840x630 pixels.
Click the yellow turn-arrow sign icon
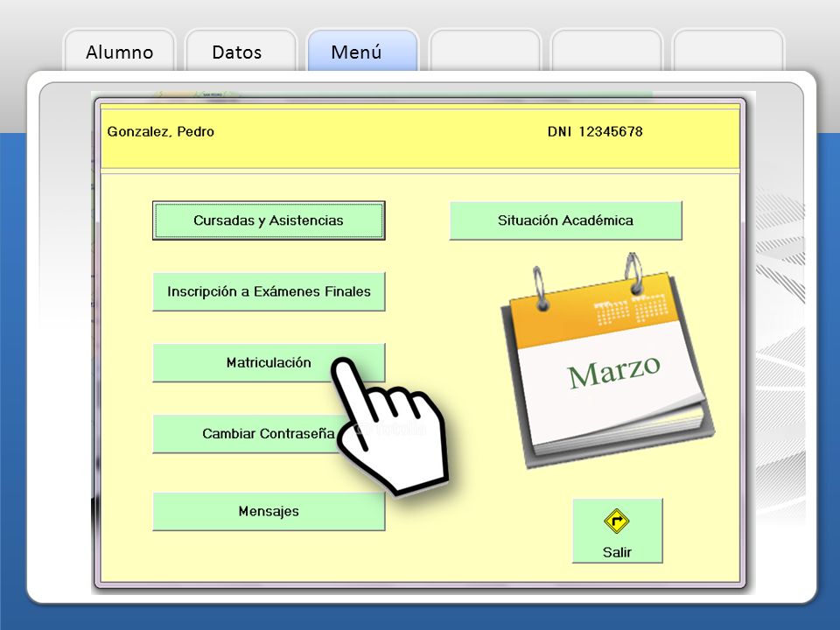click(617, 521)
